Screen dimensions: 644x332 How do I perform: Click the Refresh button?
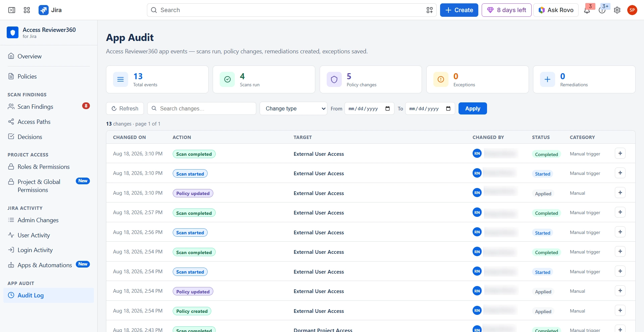tap(125, 108)
